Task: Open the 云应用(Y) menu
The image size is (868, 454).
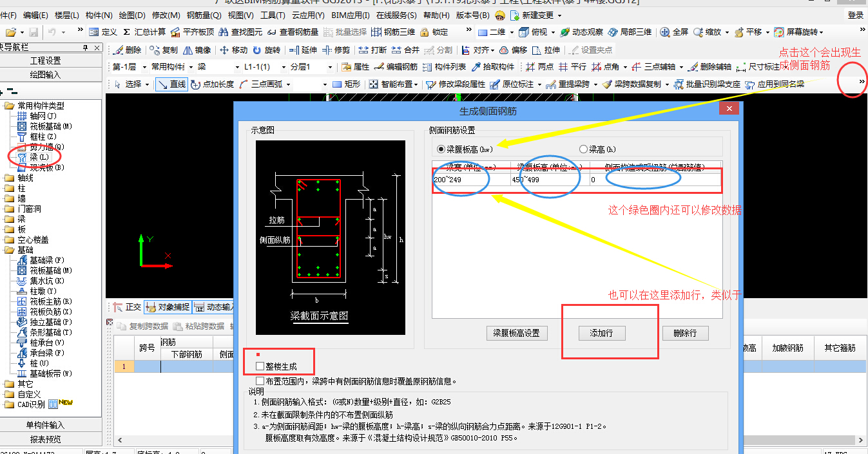Action: (308, 15)
